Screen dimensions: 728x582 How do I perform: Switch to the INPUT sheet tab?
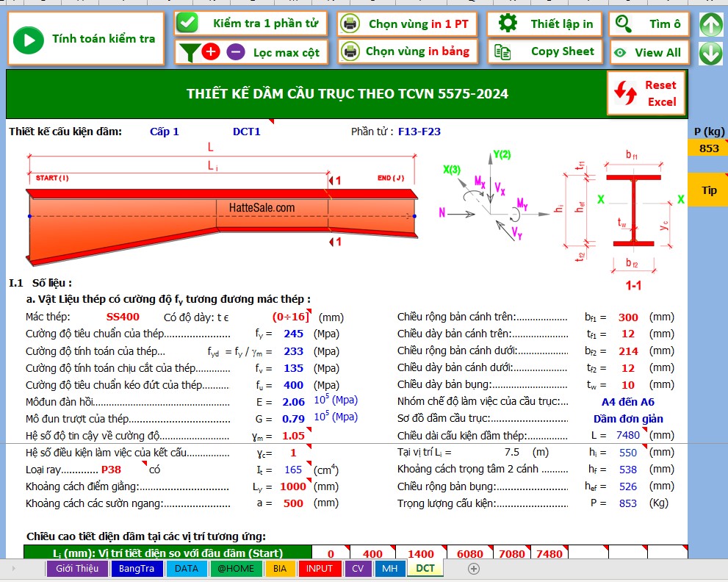click(319, 568)
